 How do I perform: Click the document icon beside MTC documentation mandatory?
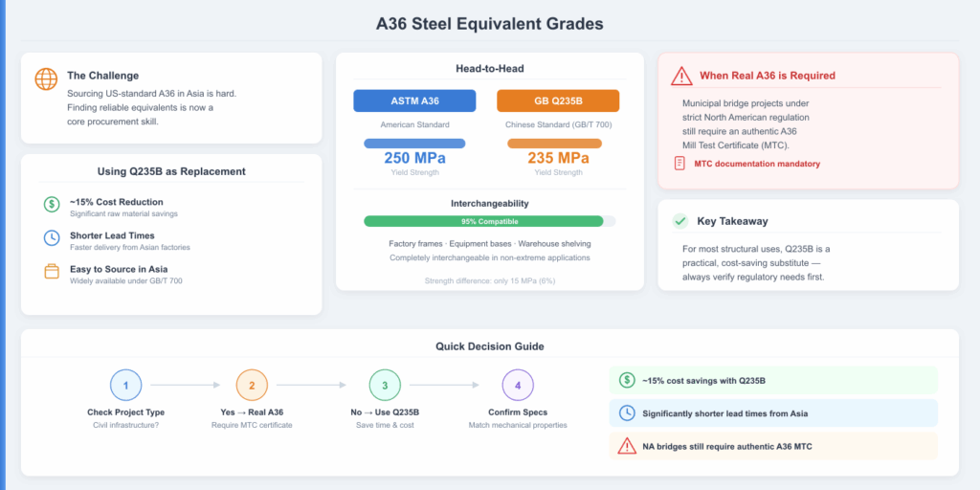(679, 164)
